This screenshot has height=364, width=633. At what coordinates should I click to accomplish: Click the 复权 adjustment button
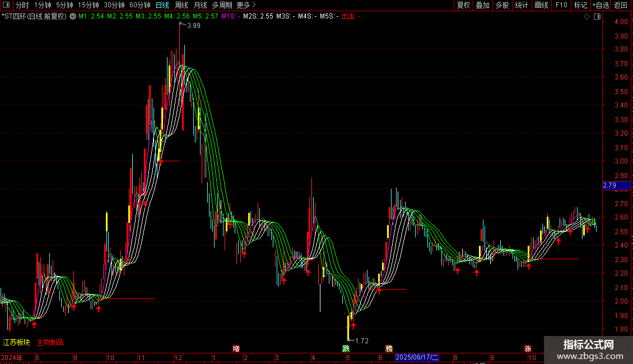click(463, 5)
